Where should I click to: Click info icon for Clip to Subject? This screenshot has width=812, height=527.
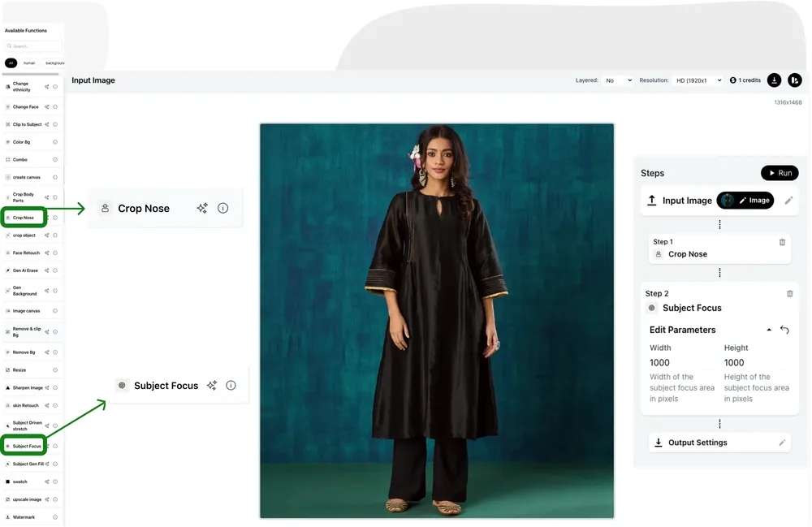[x=55, y=125]
